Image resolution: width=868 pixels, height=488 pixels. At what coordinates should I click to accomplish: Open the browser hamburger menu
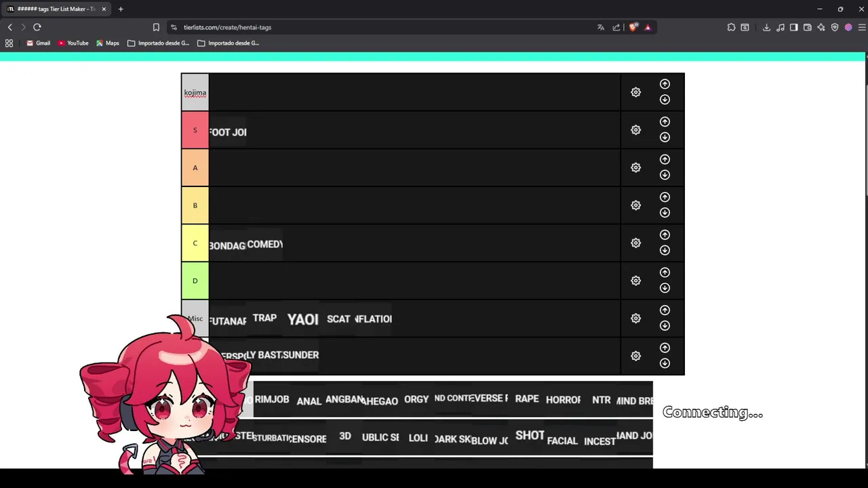(x=862, y=27)
